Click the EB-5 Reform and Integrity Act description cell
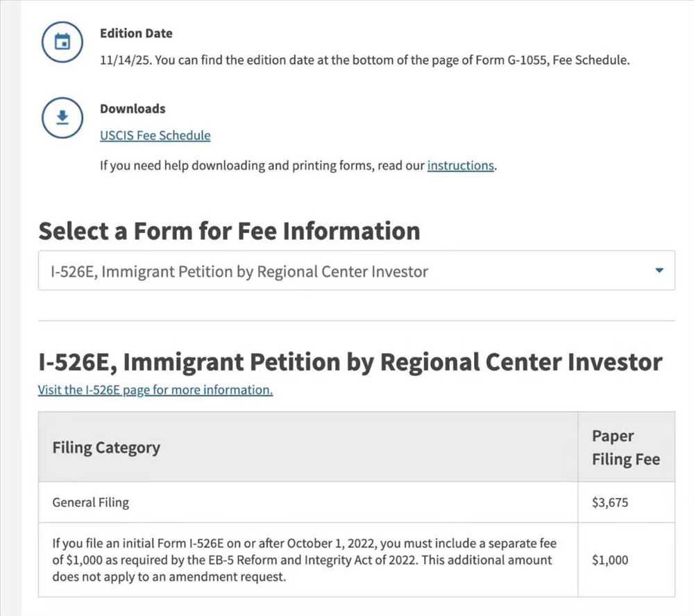This screenshot has height=616, width=694. pyautogui.click(x=304, y=560)
